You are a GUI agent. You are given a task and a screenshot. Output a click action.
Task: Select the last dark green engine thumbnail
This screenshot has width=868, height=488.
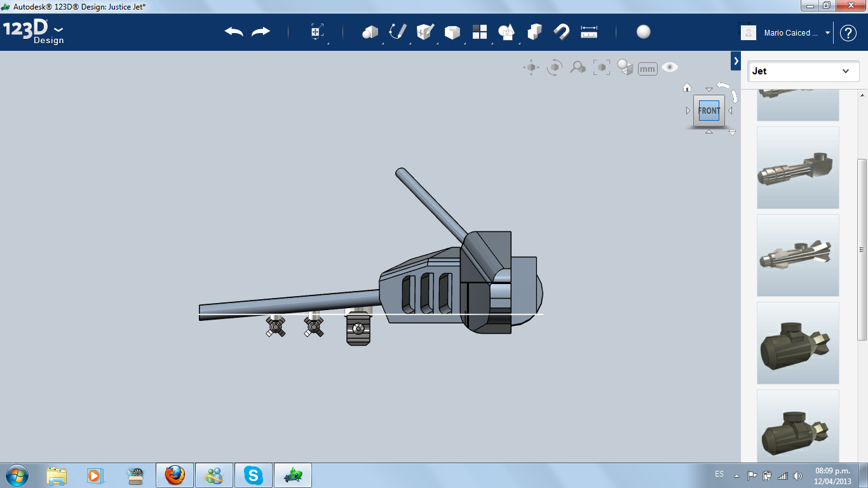[798, 426]
